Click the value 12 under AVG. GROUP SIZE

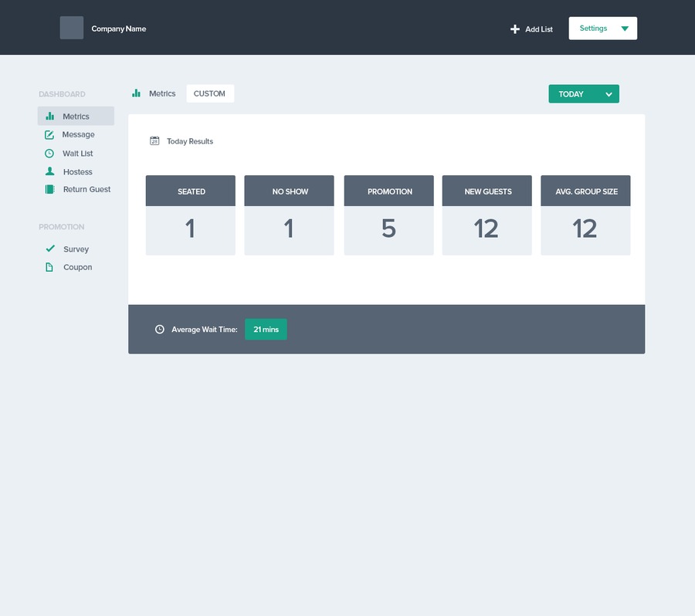click(585, 228)
